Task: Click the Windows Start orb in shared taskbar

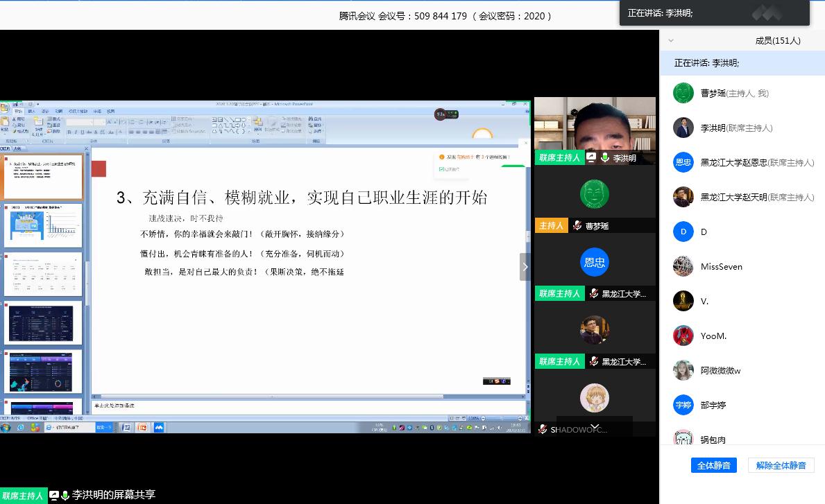Action: (6, 428)
